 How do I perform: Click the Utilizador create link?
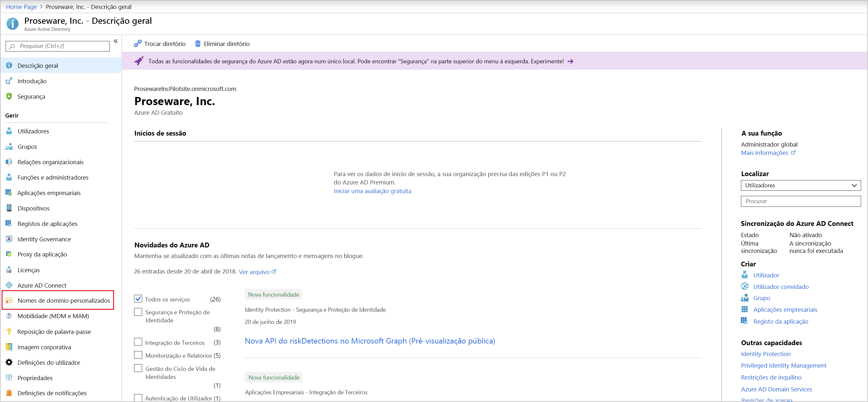pos(766,275)
